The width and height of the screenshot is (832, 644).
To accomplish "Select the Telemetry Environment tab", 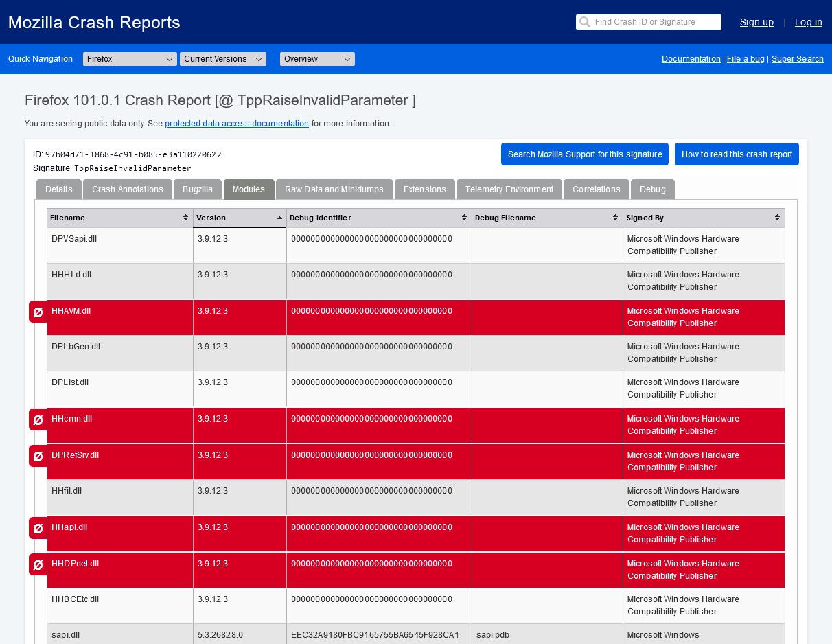I will coord(509,189).
